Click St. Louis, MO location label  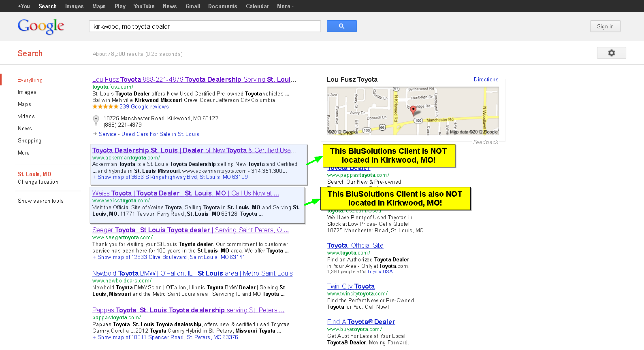click(x=34, y=174)
